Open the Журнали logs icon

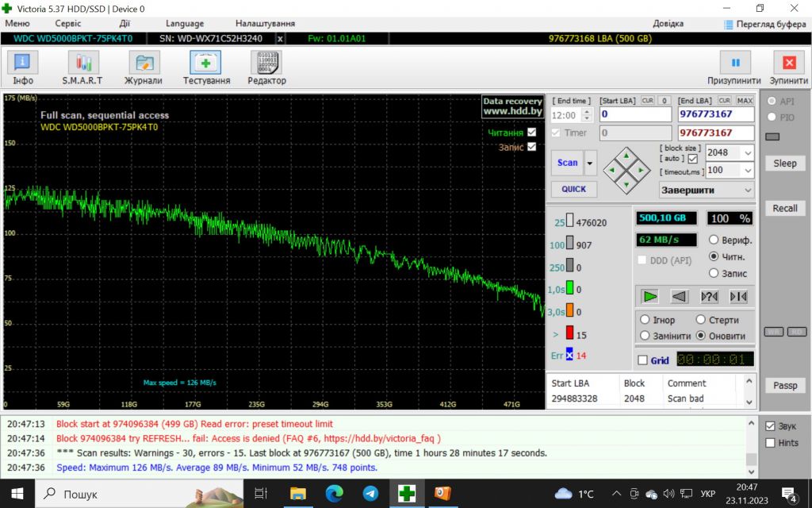click(144, 63)
